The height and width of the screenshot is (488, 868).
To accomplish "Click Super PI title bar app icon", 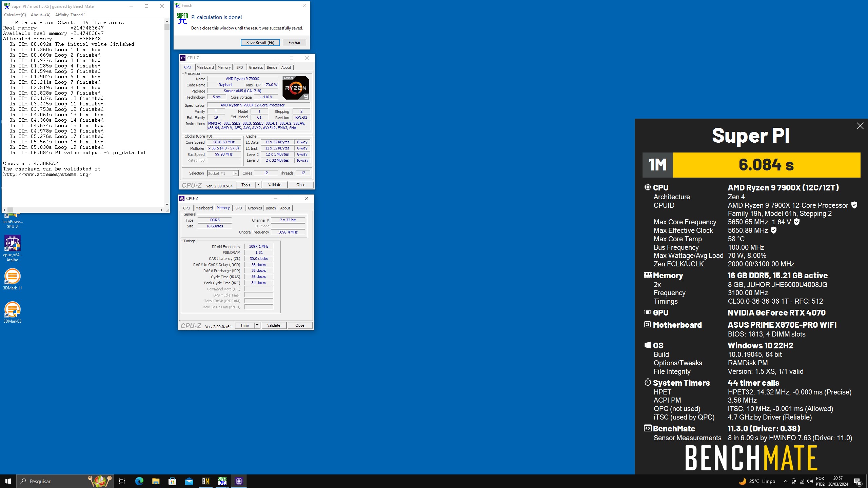I will [7, 6].
